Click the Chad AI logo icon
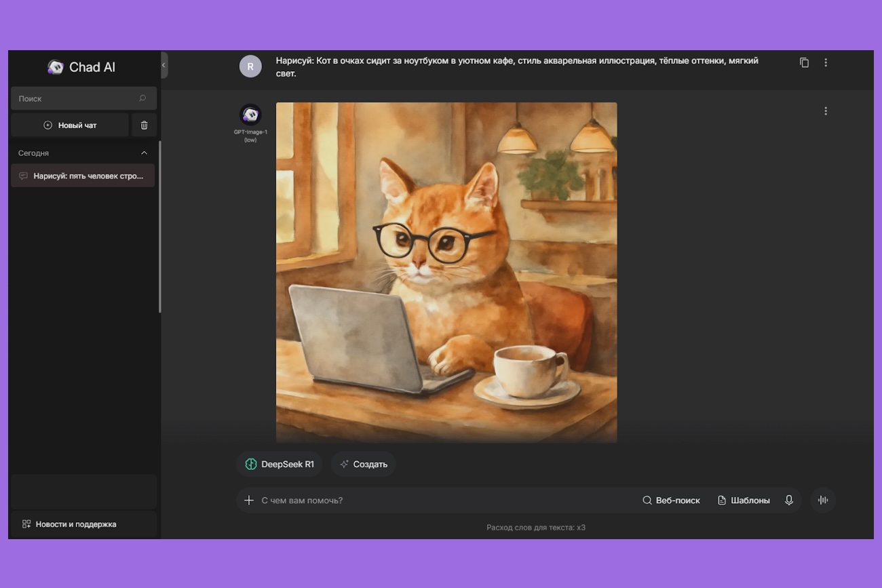882x588 pixels. tap(56, 67)
